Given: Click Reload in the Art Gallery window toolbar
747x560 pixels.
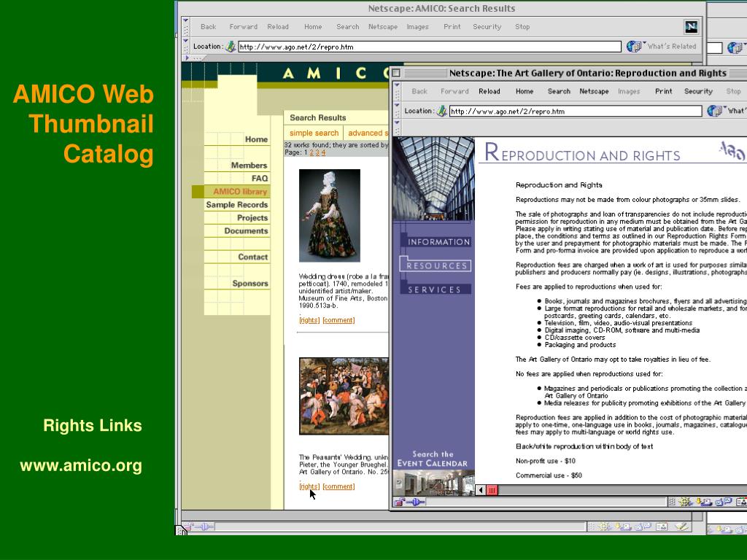Looking at the screenshot, I should coord(489,91).
